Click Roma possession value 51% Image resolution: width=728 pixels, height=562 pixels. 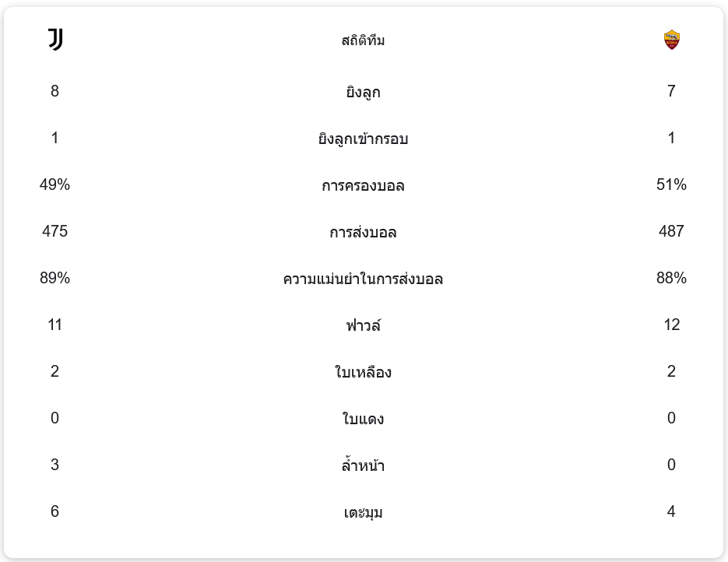671,184
